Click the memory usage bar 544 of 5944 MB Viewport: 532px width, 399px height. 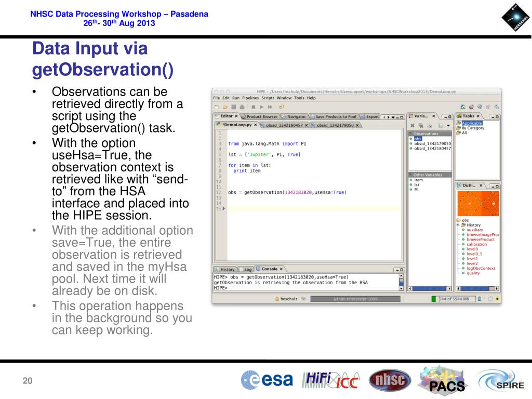[453, 299]
